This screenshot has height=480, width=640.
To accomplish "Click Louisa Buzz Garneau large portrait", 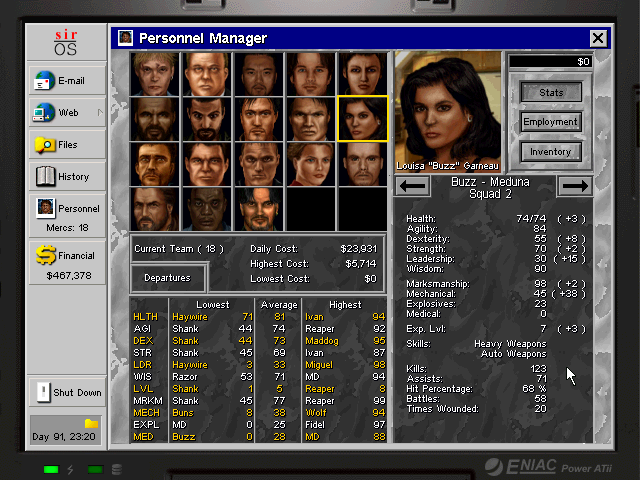I will (x=448, y=111).
